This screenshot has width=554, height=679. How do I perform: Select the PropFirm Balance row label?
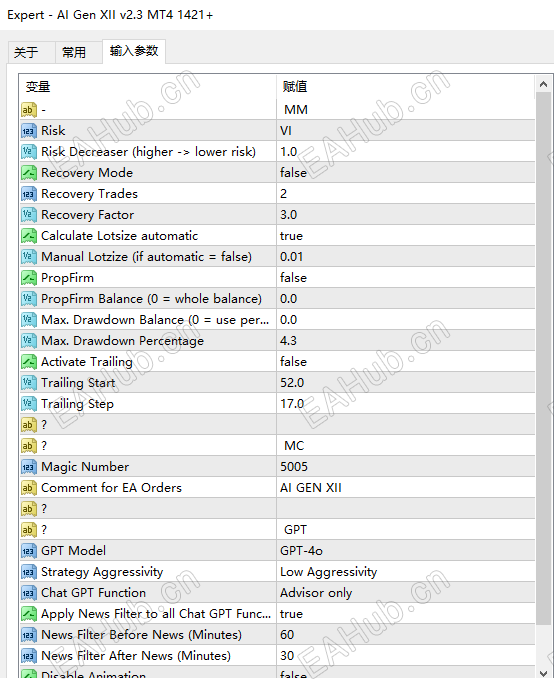(151, 299)
